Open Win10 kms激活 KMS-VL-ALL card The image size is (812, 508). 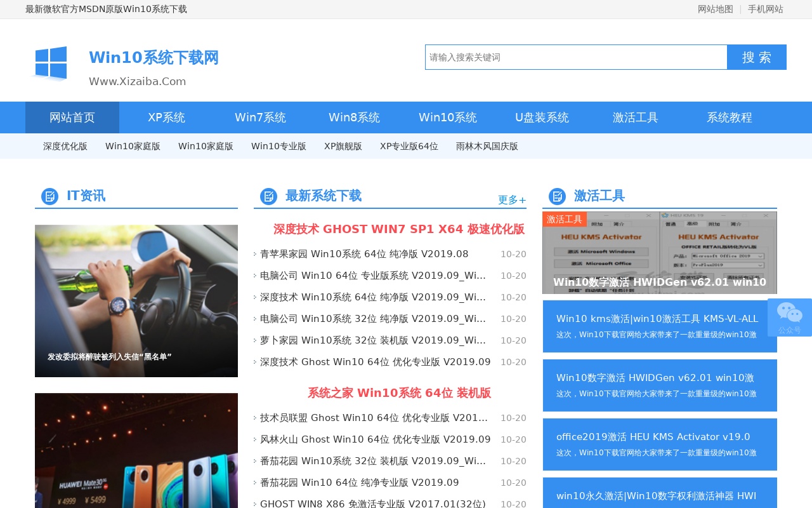click(660, 326)
